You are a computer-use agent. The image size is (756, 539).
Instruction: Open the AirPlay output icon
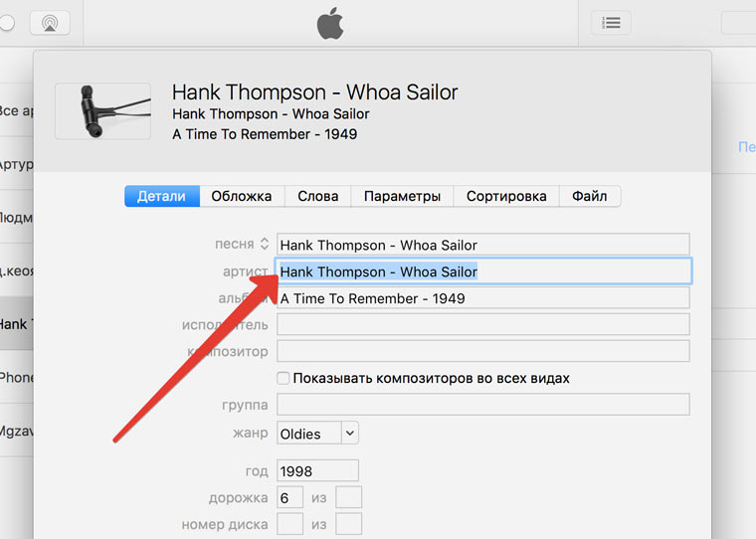tap(50, 22)
